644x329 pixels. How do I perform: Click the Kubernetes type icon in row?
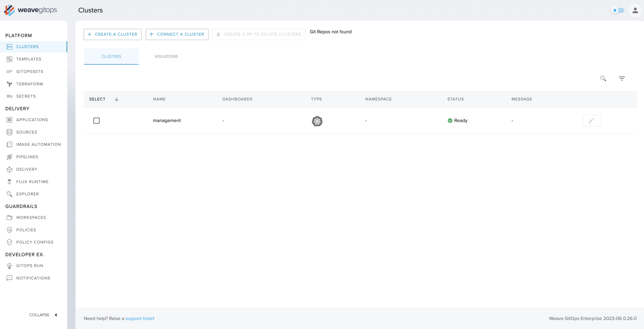click(317, 121)
